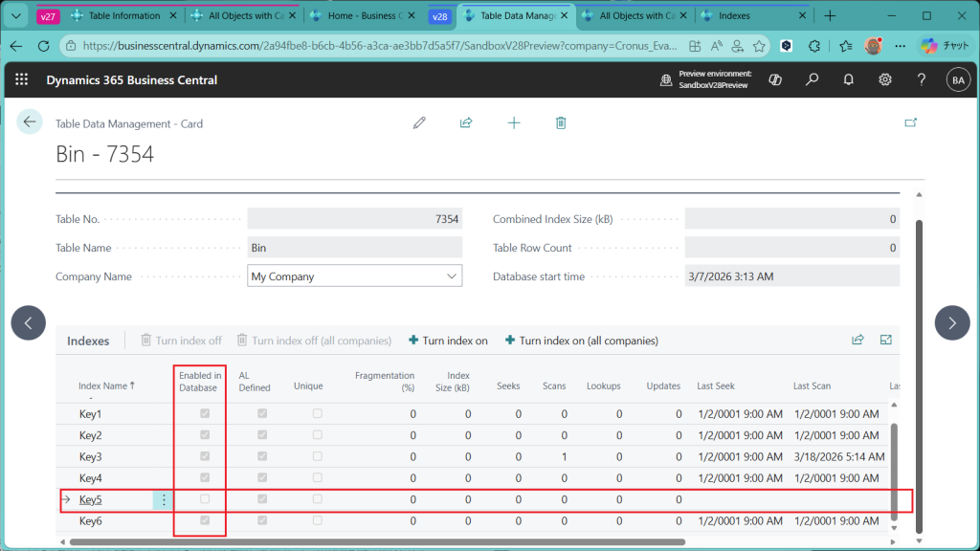Open the browser tab list chevron
Image resolution: width=980 pixels, height=551 pixels.
[x=15, y=16]
